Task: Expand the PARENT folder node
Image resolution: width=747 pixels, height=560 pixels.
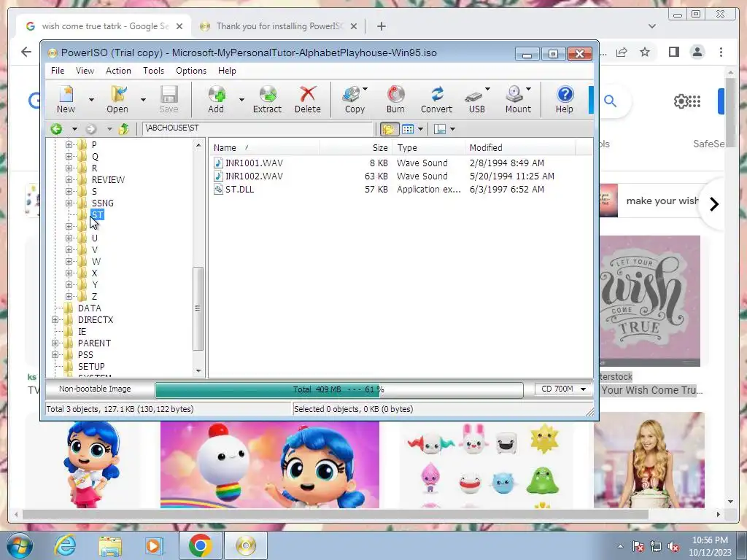Action: tap(55, 343)
